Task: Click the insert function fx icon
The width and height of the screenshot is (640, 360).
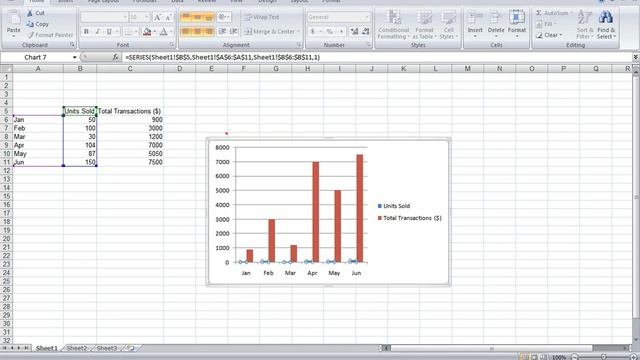Action: coord(116,58)
